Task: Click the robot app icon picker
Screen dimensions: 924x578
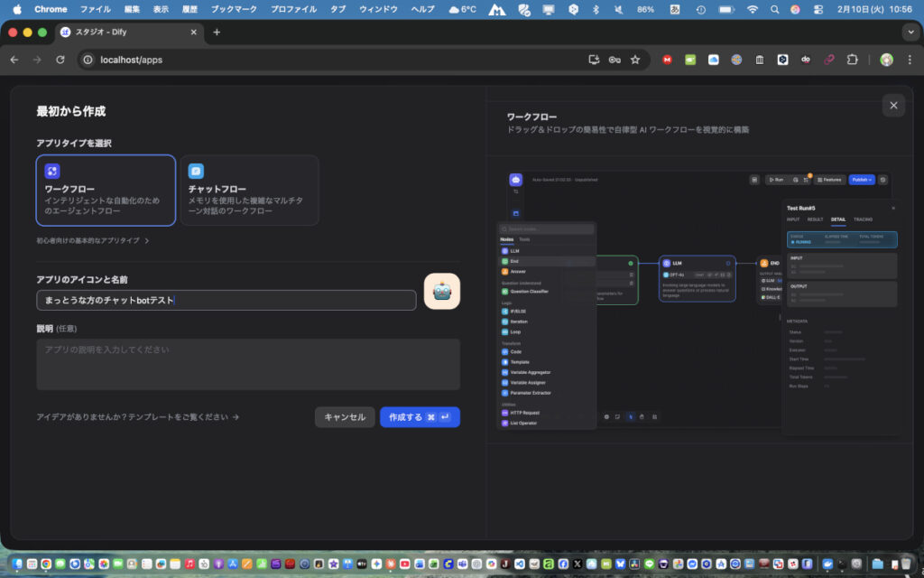Action: click(442, 292)
